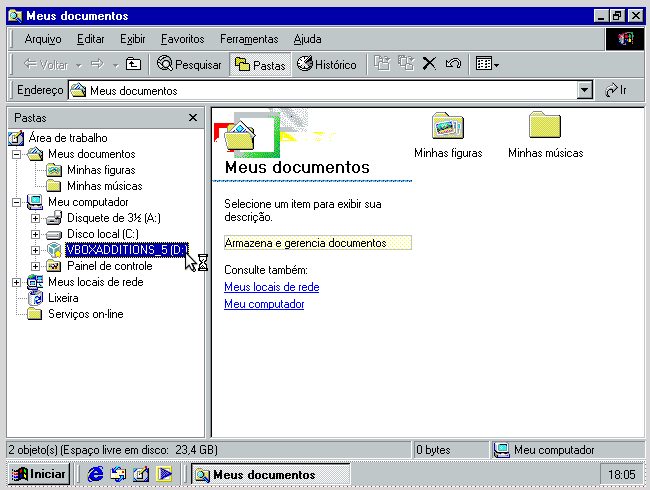Open the Favoritos menu
This screenshot has width=650, height=490.
pos(182,39)
